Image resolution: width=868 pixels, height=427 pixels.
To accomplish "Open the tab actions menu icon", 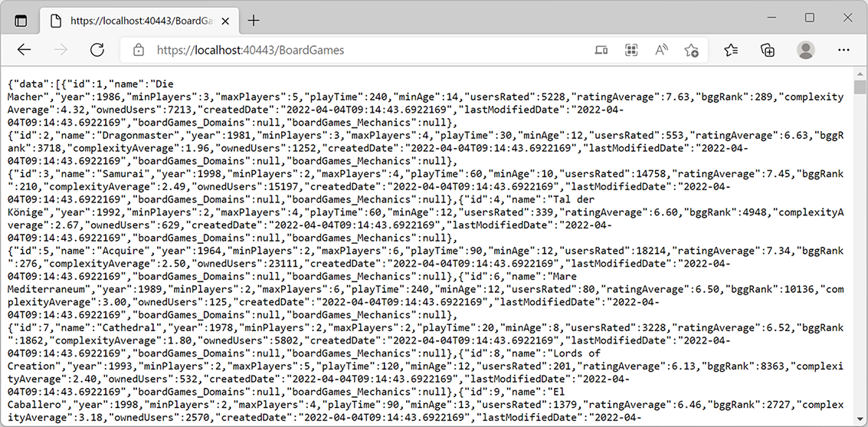I will (21, 21).
